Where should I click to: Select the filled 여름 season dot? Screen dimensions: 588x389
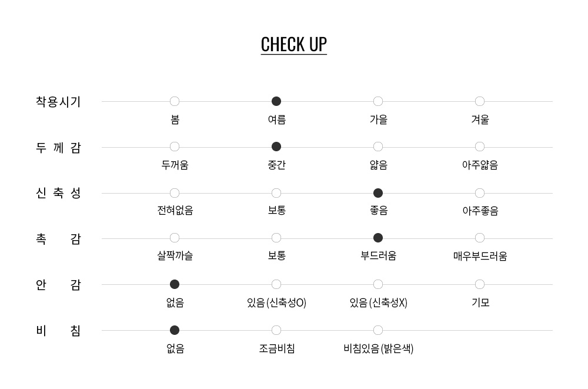pos(276,101)
